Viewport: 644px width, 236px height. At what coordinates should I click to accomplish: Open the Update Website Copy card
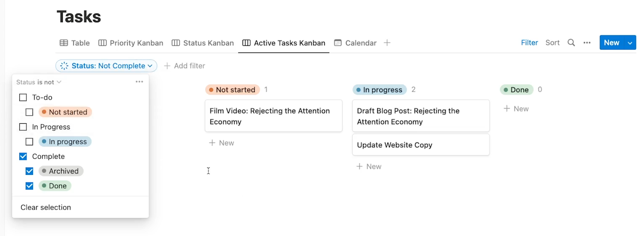421,145
